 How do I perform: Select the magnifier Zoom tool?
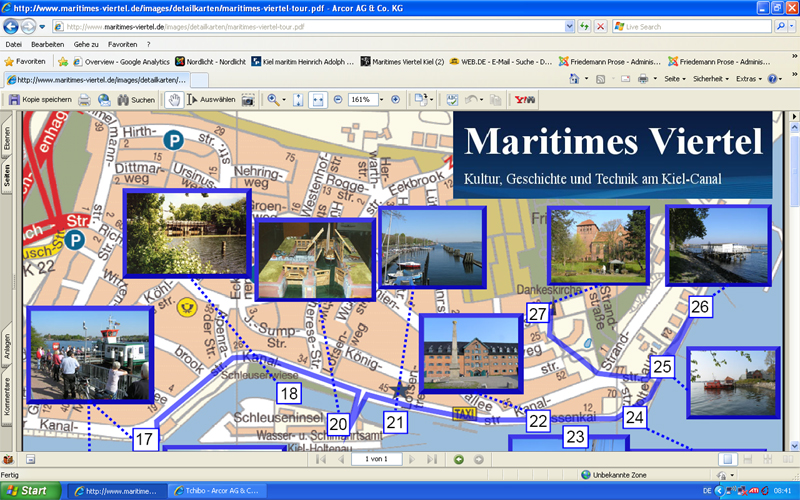pyautogui.click(x=273, y=100)
